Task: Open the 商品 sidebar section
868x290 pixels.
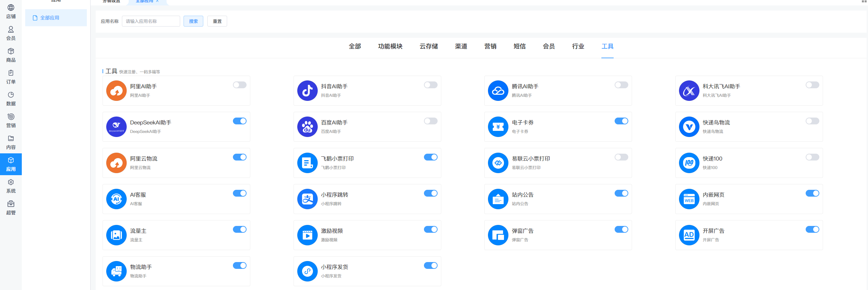Action: point(11,55)
